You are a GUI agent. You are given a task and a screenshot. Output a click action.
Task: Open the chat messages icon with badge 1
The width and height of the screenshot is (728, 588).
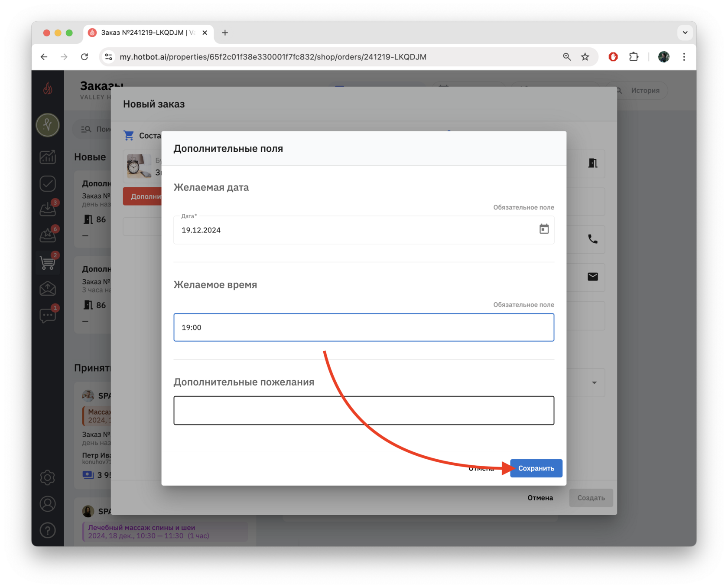[48, 315]
